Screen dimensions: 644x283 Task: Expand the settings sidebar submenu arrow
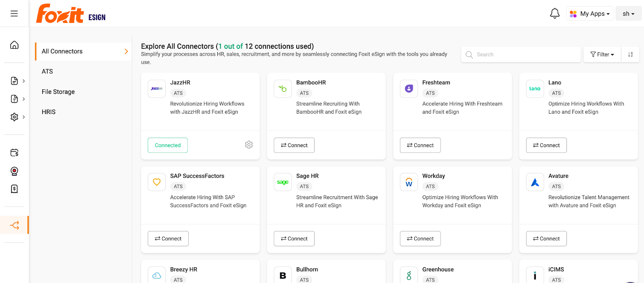point(24,117)
